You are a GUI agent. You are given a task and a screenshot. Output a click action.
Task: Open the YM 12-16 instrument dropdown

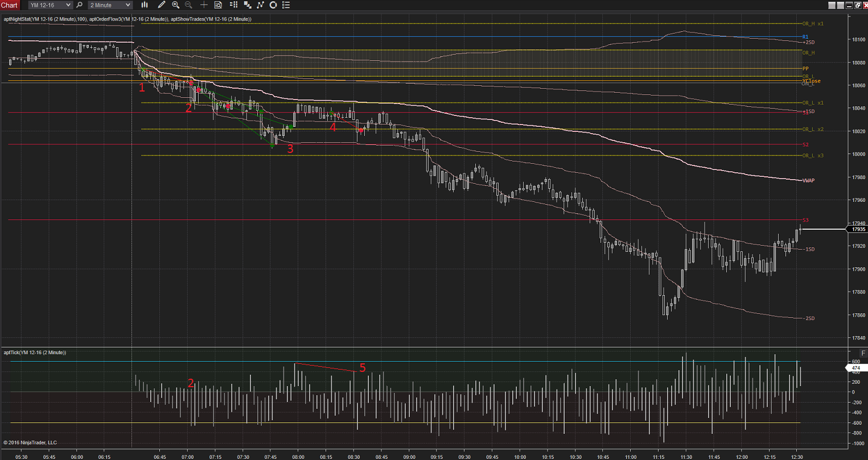click(x=50, y=5)
